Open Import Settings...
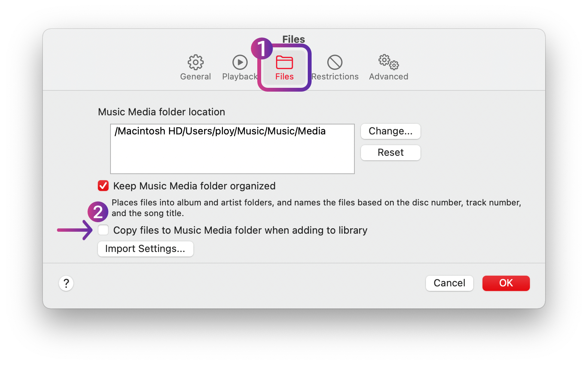The height and width of the screenshot is (365, 588). pyautogui.click(x=145, y=249)
